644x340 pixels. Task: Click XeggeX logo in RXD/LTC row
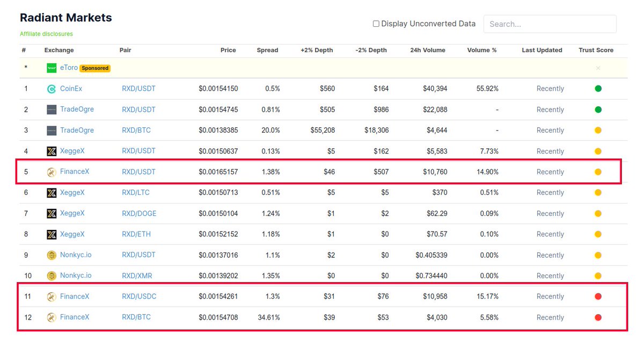(52, 193)
